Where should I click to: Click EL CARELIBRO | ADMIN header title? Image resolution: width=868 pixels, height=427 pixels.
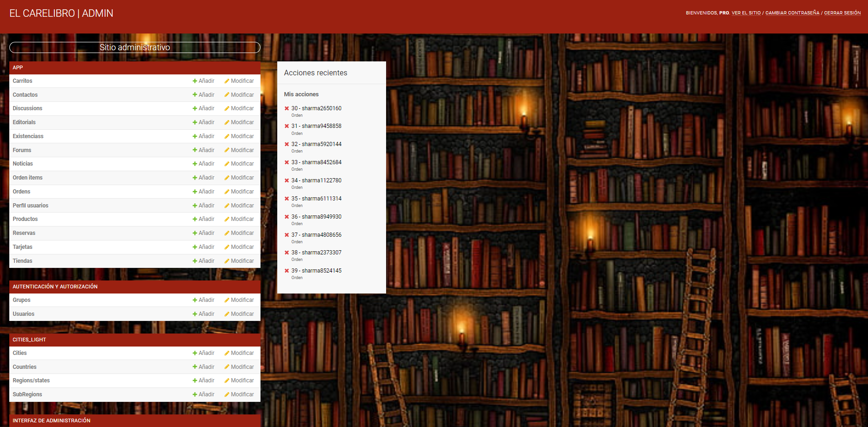[x=61, y=13]
